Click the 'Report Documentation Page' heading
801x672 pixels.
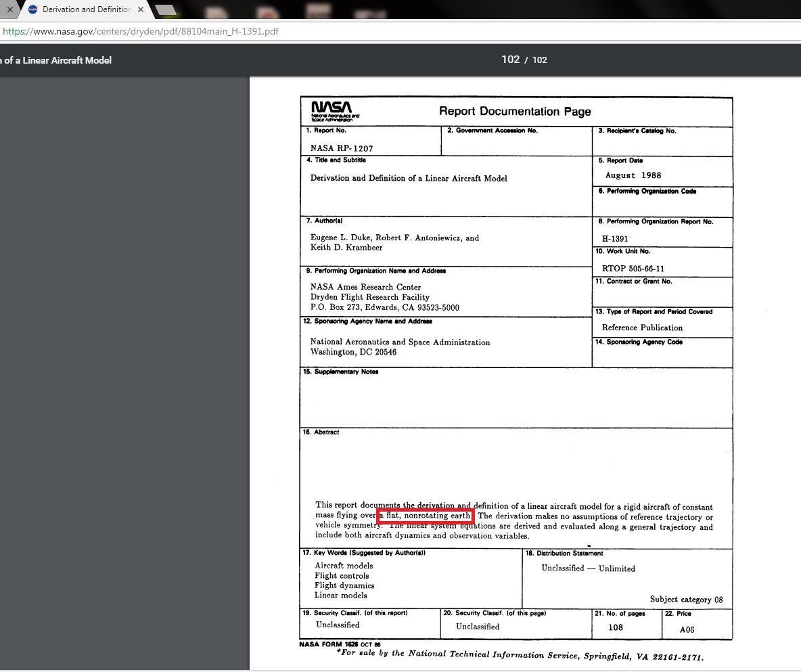pyautogui.click(x=515, y=112)
